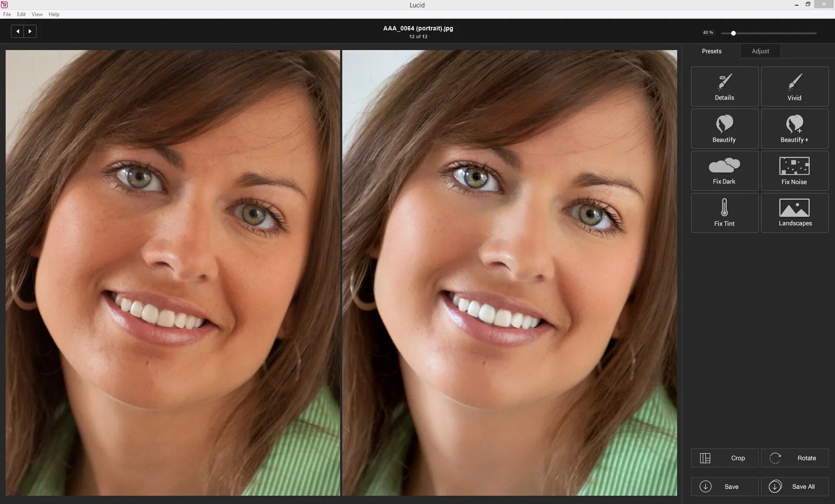The height and width of the screenshot is (504, 835).
Task: Apply the Details preset
Action: click(x=725, y=86)
